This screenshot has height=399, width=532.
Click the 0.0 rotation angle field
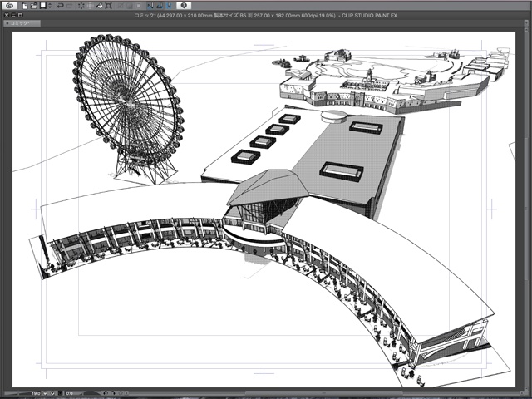pos(69,393)
